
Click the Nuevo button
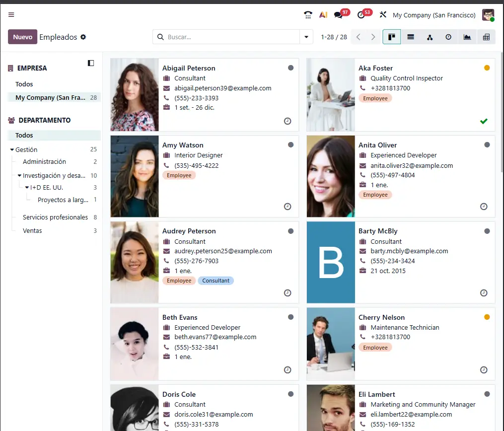pos(22,37)
